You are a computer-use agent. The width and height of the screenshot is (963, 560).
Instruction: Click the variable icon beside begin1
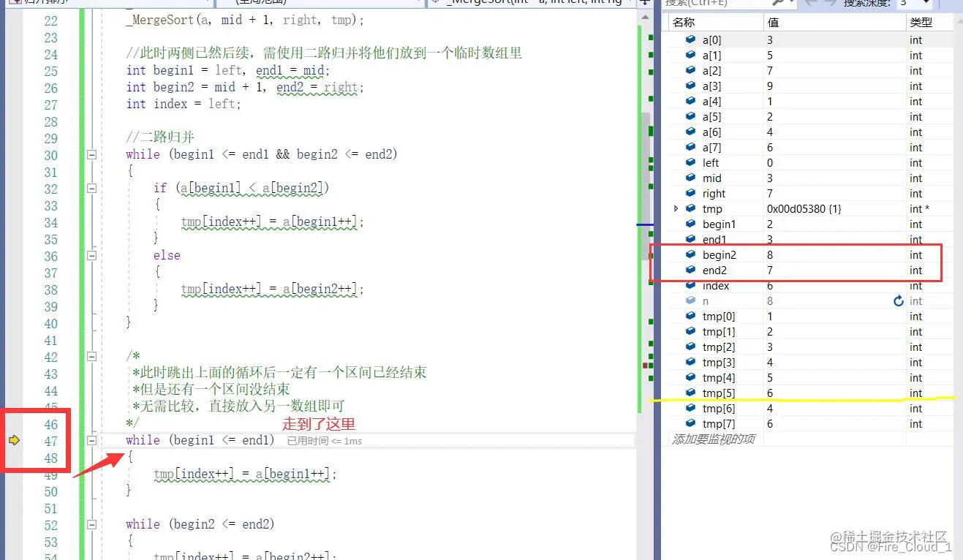[x=690, y=224]
